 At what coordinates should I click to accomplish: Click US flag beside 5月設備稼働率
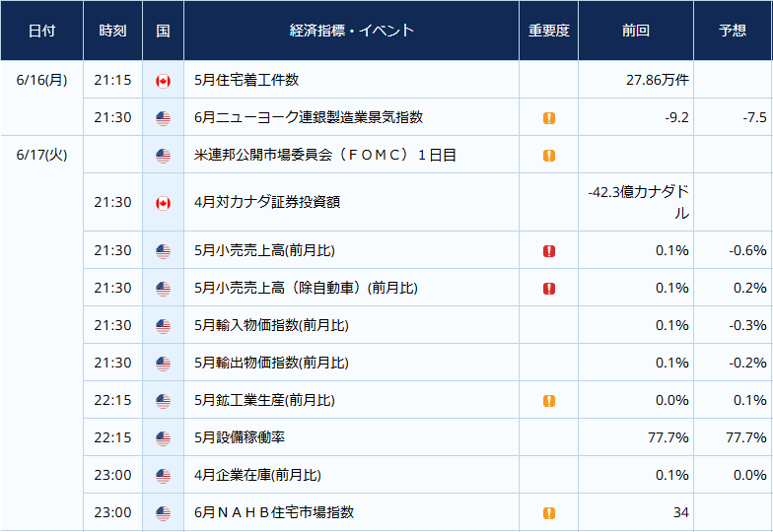coord(164,438)
